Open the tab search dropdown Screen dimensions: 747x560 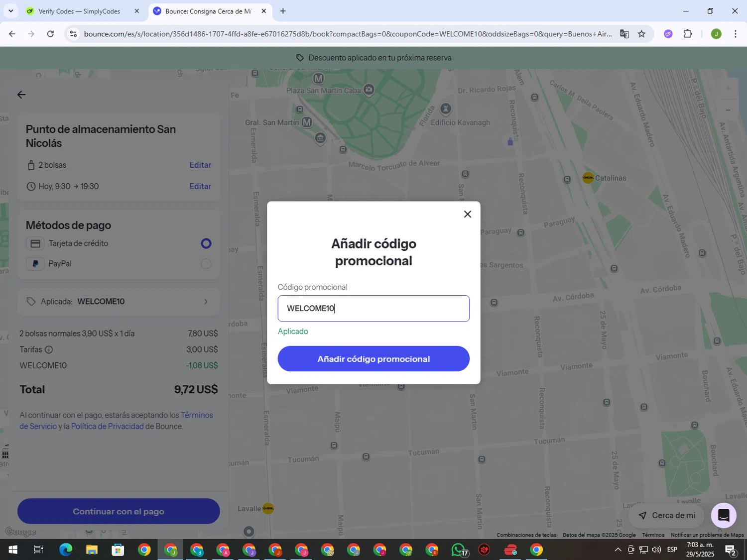[x=10, y=11]
